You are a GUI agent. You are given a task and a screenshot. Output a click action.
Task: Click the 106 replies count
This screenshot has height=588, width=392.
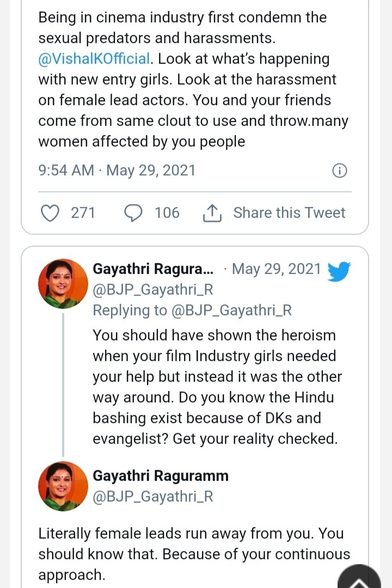(x=167, y=213)
